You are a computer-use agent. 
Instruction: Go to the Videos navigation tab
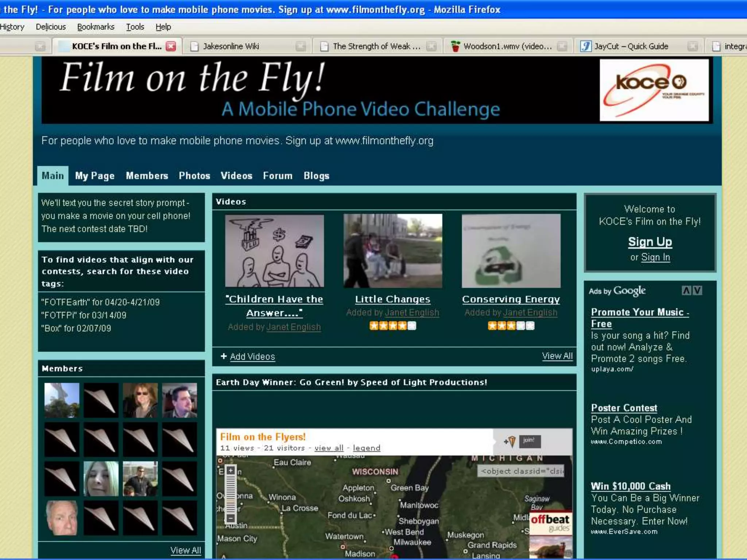tap(236, 176)
